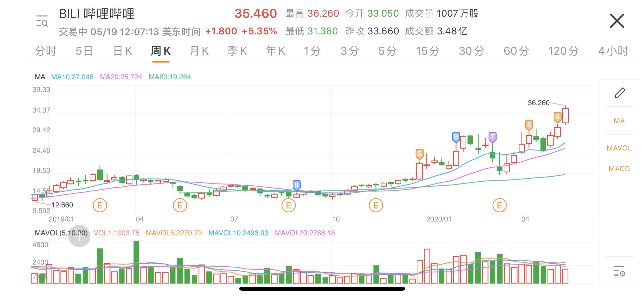Switch to 年K tab
The height and width of the screenshot is (297, 644).
point(275,51)
